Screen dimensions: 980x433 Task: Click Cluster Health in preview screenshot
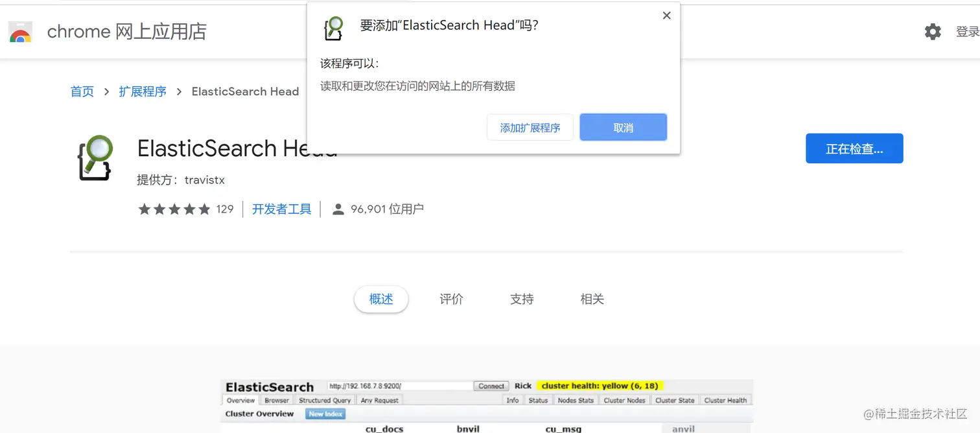[725, 400]
